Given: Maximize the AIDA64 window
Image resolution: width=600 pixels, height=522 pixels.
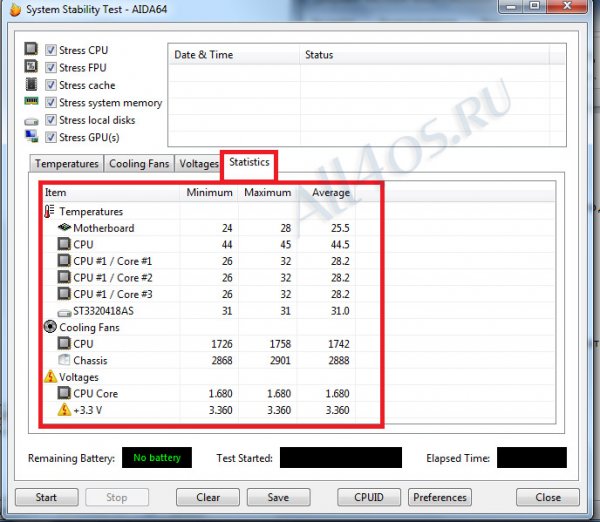Looking at the screenshot, I should [534, 6].
